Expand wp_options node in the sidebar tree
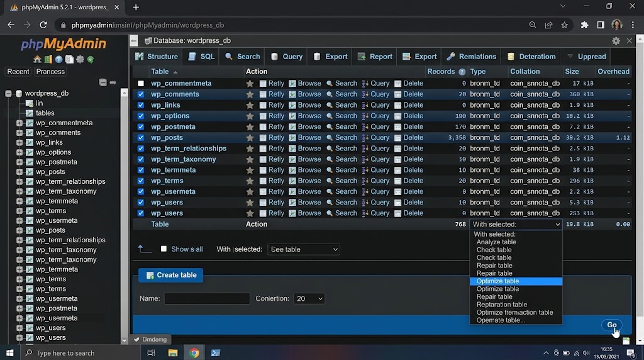The width and height of the screenshot is (644, 360). click(x=19, y=152)
